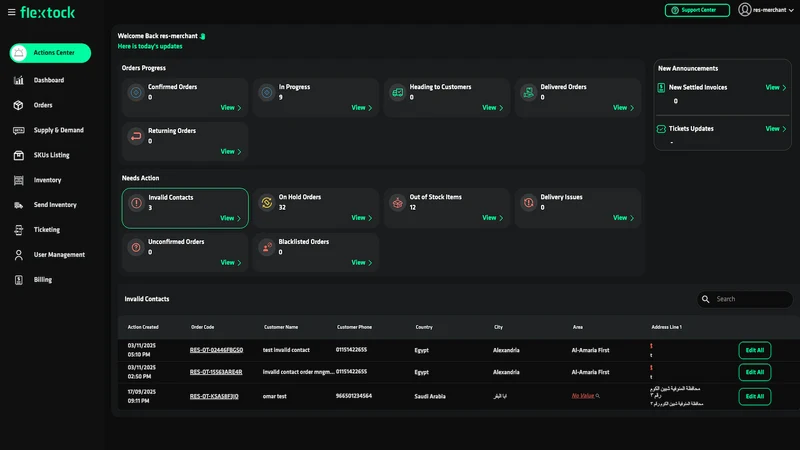Click the Saudi Arabia country cell

(430, 396)
